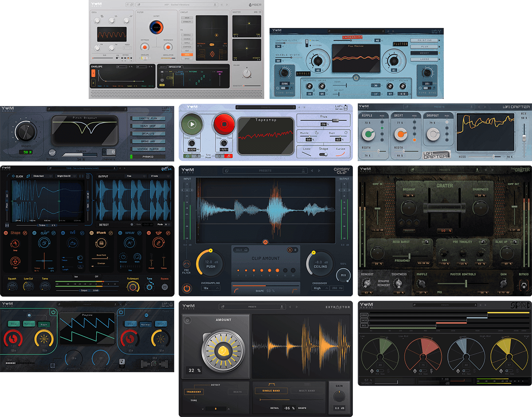
Task: Click the Solo headphones button in Crispy Clip
Action: 241,250
